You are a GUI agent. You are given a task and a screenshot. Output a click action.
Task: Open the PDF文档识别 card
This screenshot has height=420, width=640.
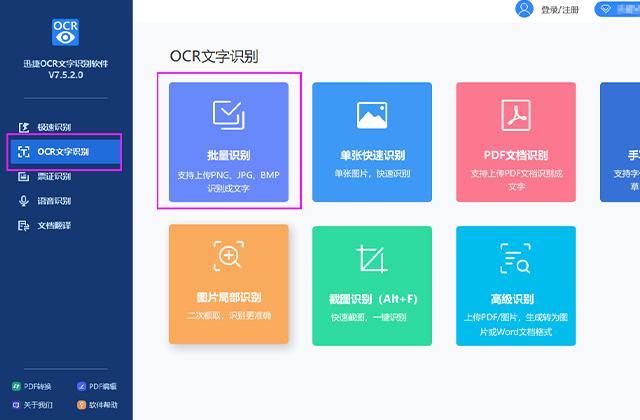tap(516, 142)
